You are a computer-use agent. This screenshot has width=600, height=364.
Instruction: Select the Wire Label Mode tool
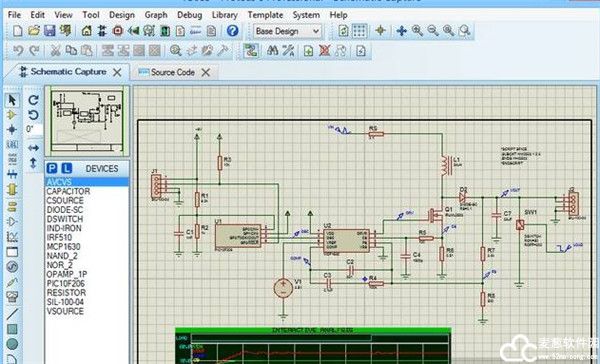point(12,144)
